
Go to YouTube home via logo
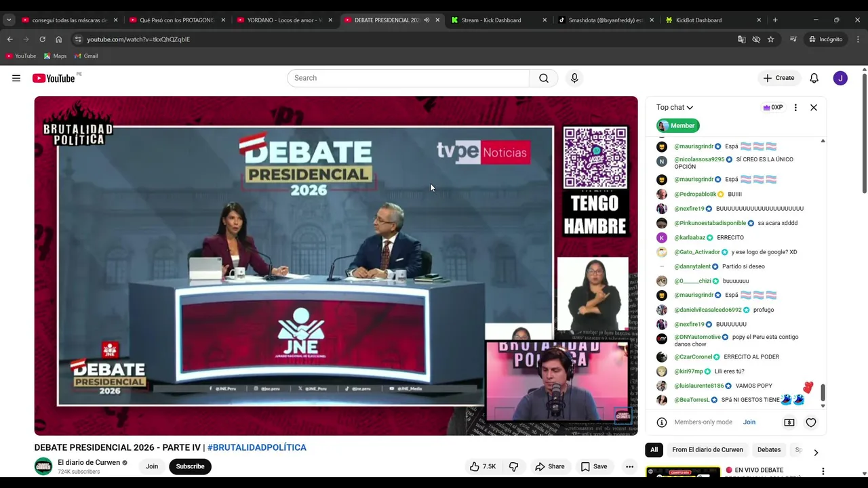pos(54,78)
